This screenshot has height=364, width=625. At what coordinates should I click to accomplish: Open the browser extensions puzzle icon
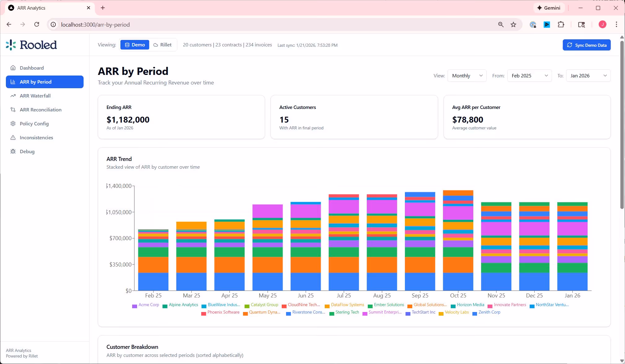(561, 24)
